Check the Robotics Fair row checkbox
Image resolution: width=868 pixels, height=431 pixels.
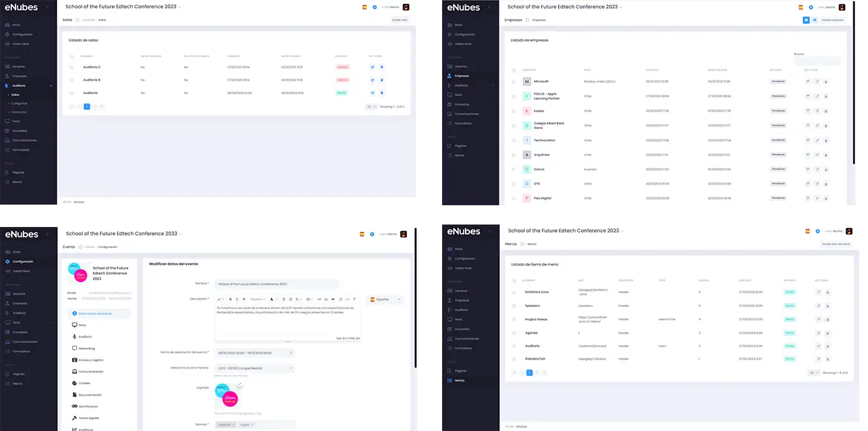coord(514,359)
